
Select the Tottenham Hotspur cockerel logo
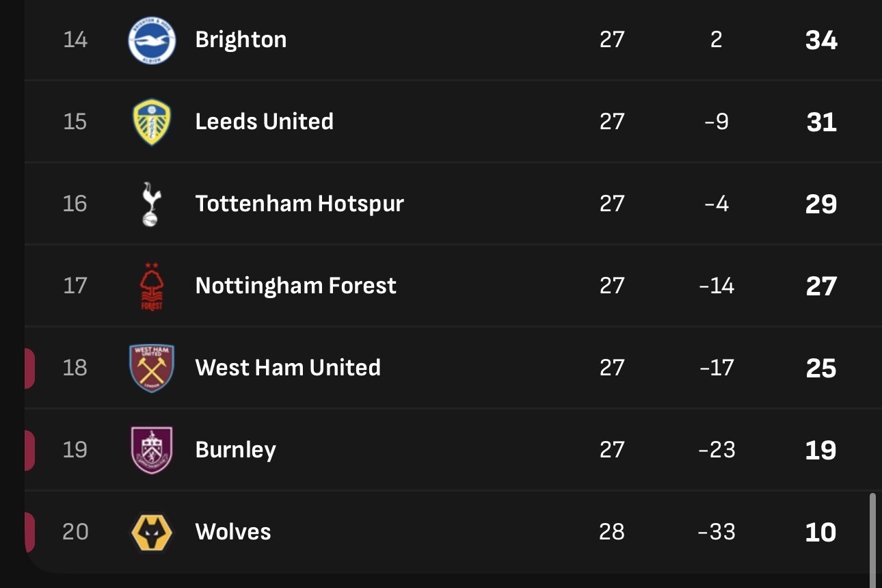(x=150, y=204)
